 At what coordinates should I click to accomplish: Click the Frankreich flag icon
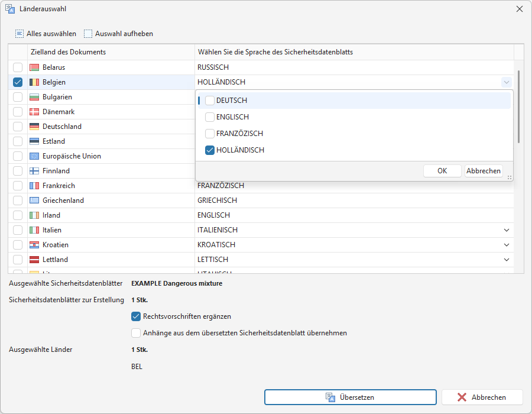point(34,186)
